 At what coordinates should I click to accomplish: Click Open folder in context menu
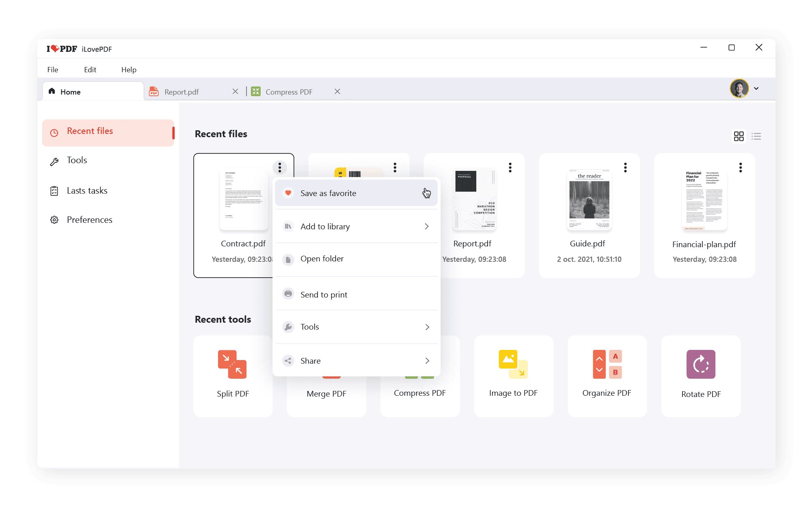[322, 259]
